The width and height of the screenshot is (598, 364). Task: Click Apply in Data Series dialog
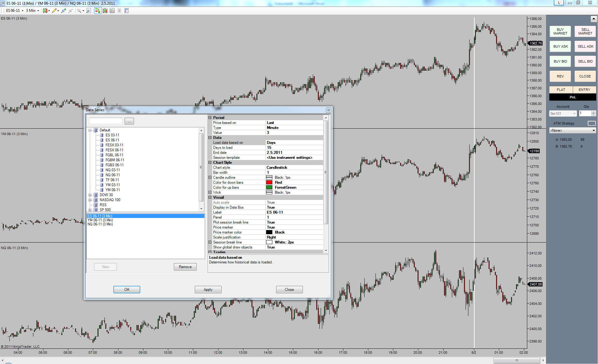[208, 290]
